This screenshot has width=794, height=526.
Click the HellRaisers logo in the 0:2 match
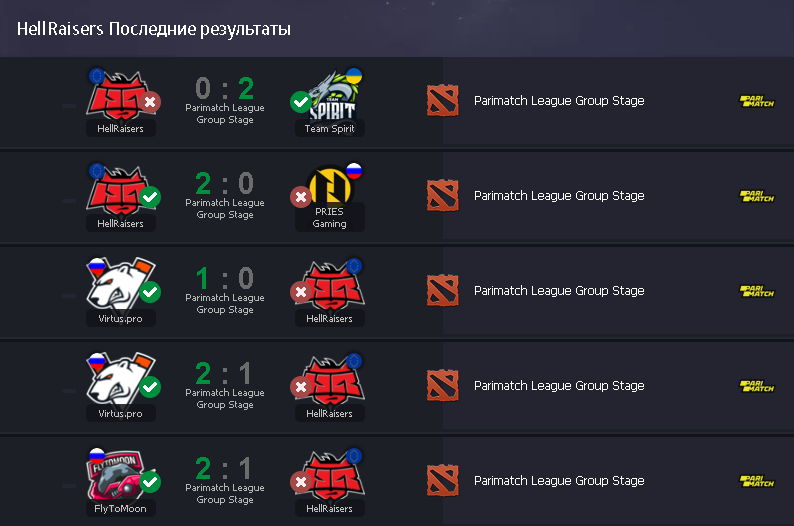point(121,96)
